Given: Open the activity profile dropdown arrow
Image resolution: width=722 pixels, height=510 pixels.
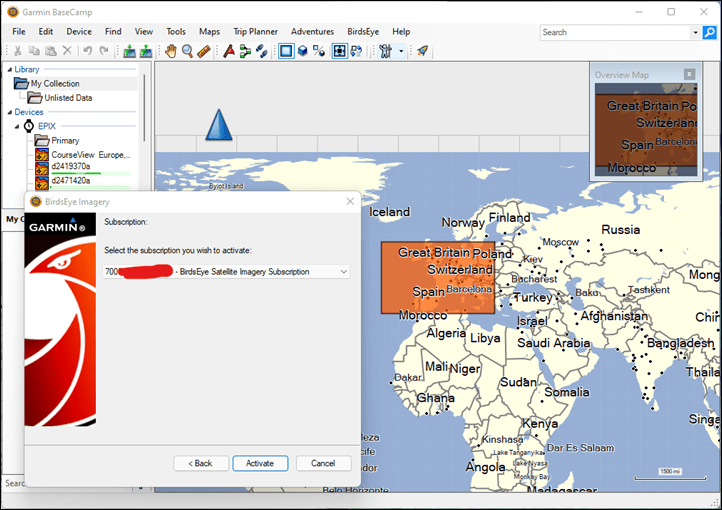Looking at the screenshot, I should [401, 51].
